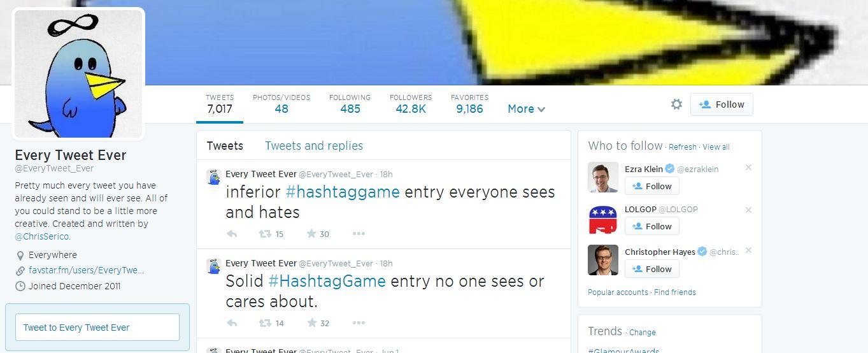
Task: Click the reply arrow on the inferior #hashtaggame tweet
Action: click(x=232, y=234)
